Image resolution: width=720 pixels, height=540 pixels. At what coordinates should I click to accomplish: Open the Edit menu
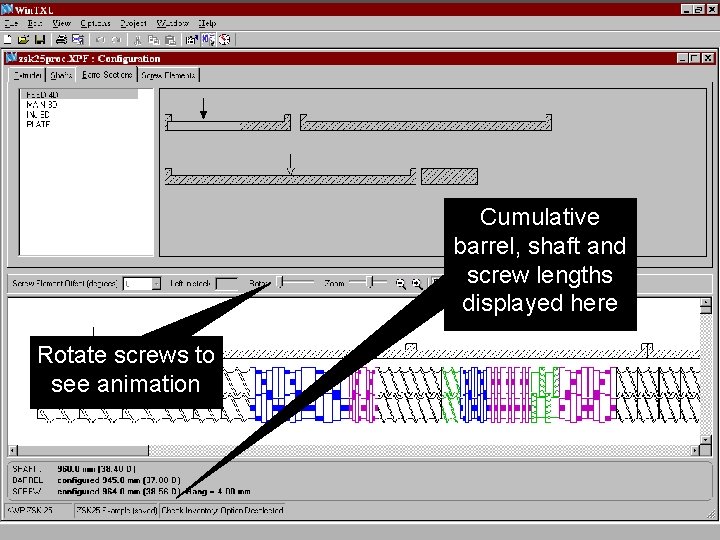[35, 23]
